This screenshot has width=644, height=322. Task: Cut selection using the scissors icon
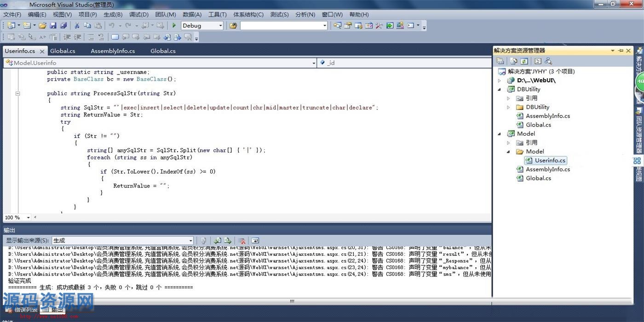(77, 25)
